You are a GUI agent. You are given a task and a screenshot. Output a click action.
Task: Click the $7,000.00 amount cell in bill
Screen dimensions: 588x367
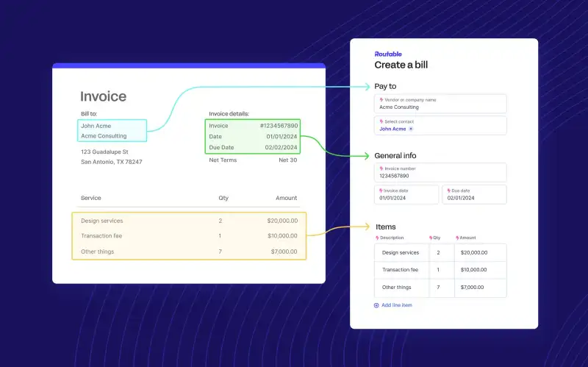click(473, 288)
